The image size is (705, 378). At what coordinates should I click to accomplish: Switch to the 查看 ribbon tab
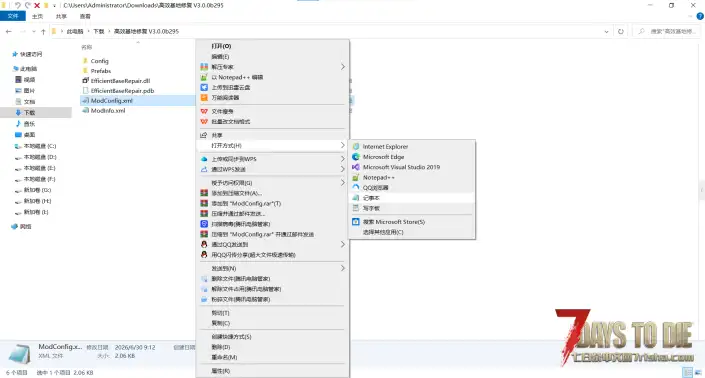85,16
